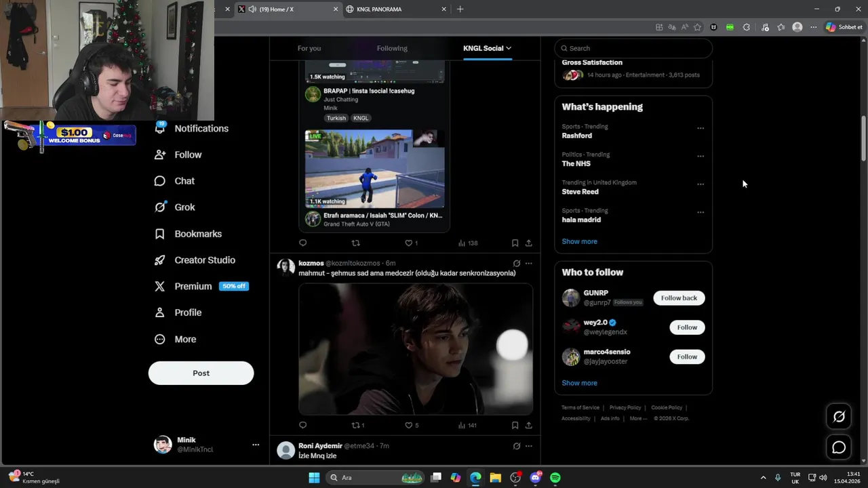
Task: Show more in Who to follow
Action: pyautogui.click(x=579, y=383)
